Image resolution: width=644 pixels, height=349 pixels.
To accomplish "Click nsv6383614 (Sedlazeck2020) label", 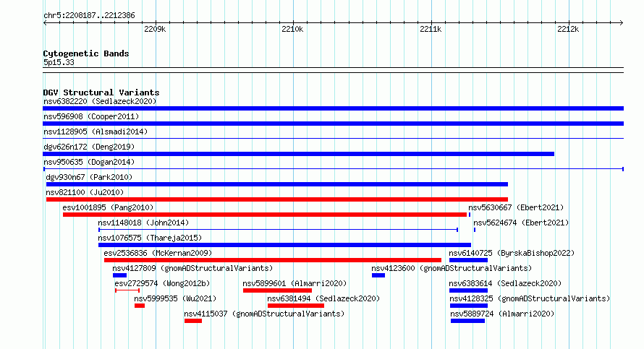I will click(x=505, y=283).
